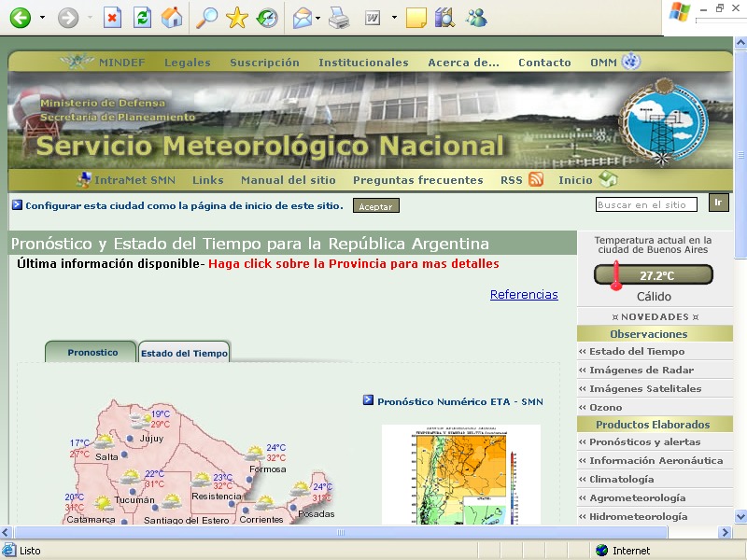Click the OMM globe emblem icon

(631, 62)
